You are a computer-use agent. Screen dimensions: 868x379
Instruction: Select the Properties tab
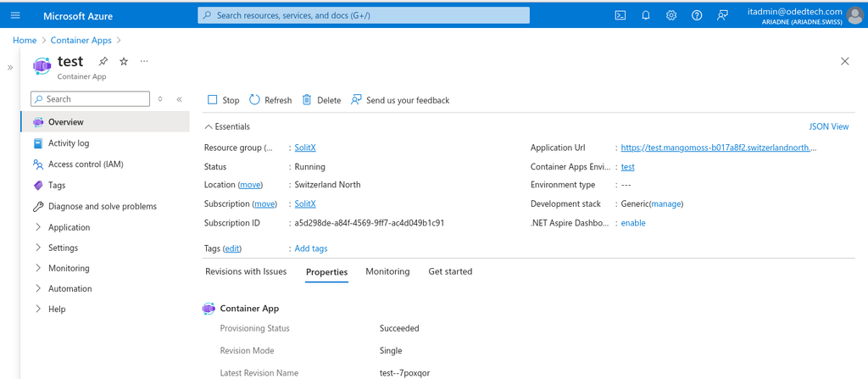[x=326, y=272]
